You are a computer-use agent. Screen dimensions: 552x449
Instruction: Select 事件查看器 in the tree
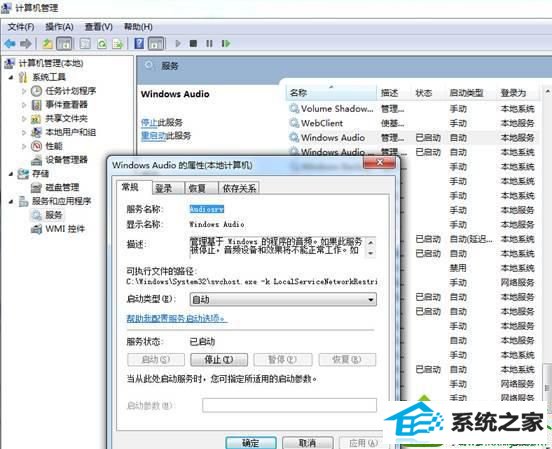(x=66, y=105)
